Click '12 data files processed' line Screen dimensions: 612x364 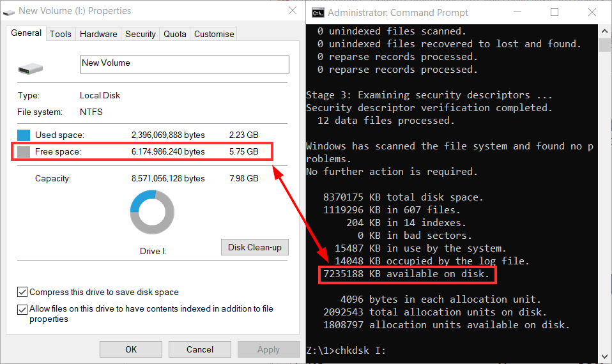(x=386, y=121)
